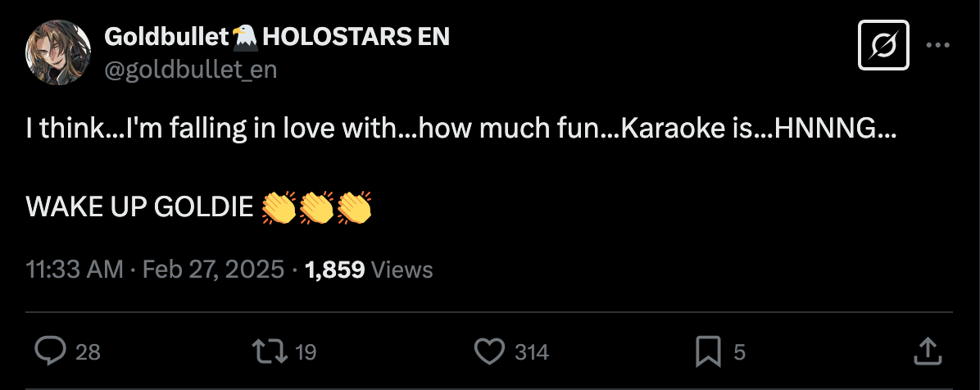The height and width of the screenshot is (390, 980).
Task: Click the repost count 19
Action: [306, 353]
